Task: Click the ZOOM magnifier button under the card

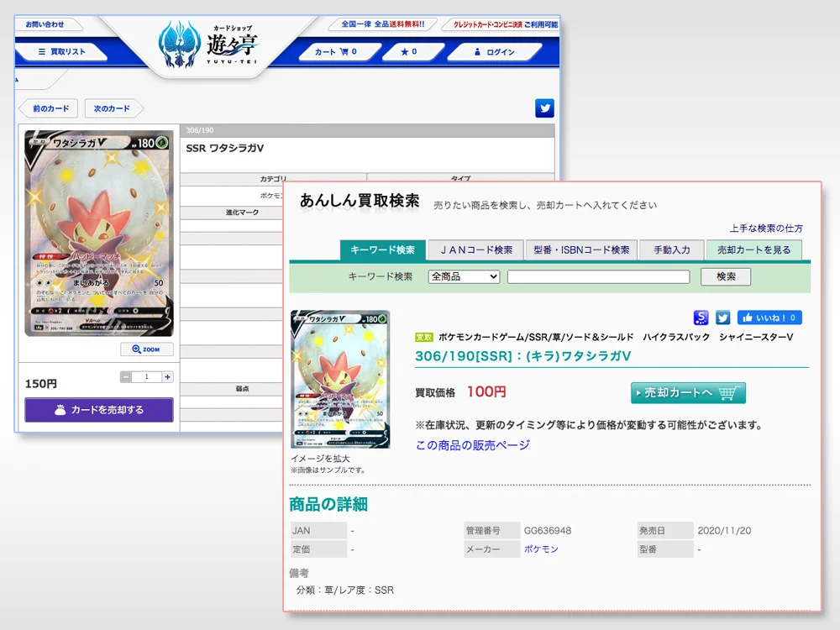Action: coord(147,349)
